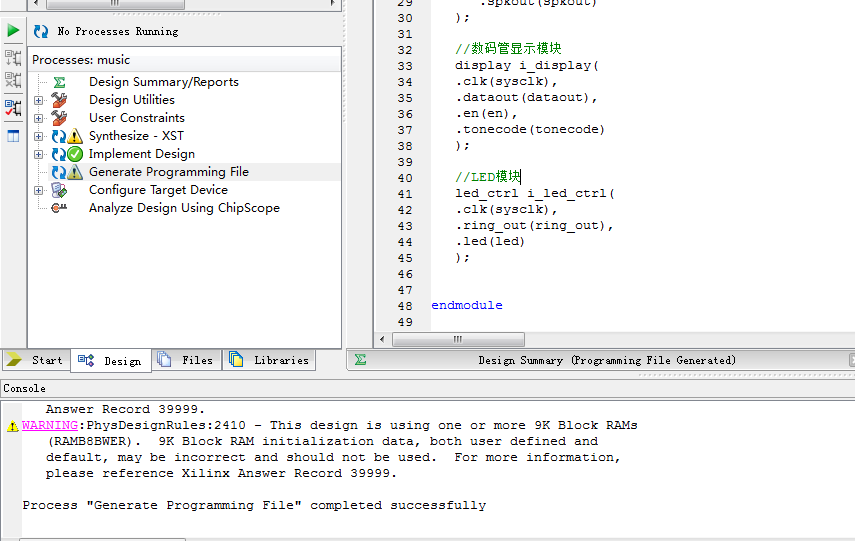Expand the Configure Target Device node
This screenshot has height=541, width=855.
(x=39, y=190)
